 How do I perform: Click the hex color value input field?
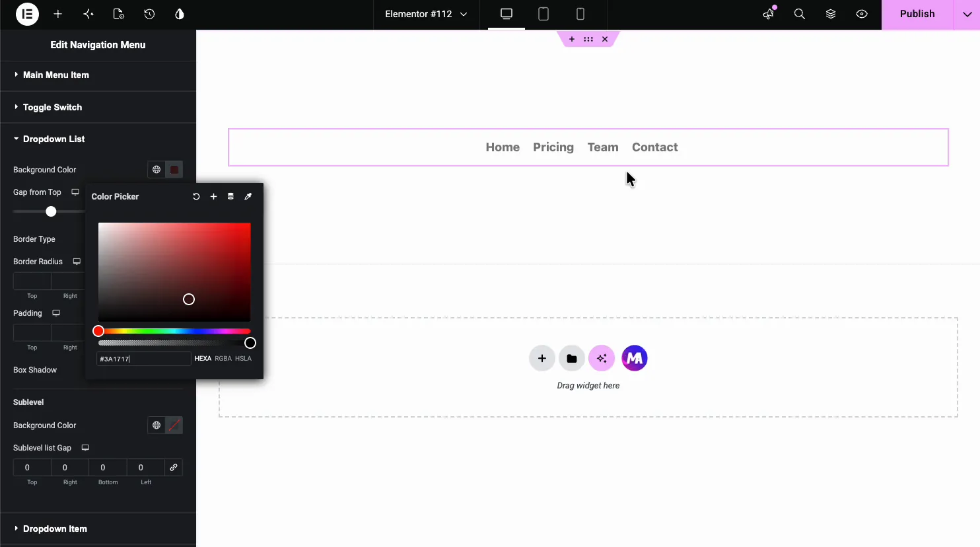pos(144,359)
